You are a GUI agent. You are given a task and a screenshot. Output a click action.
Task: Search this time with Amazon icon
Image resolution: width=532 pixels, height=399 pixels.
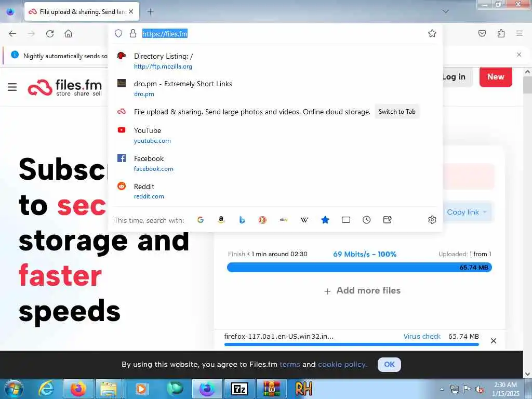point(221,220)
